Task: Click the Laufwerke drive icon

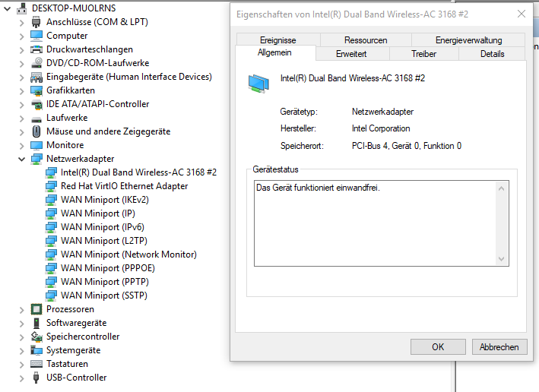Action: pos(36,119)
